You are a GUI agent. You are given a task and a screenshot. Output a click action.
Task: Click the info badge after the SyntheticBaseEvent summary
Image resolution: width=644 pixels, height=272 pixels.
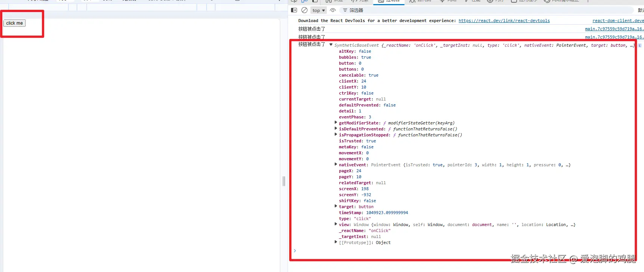640,45
